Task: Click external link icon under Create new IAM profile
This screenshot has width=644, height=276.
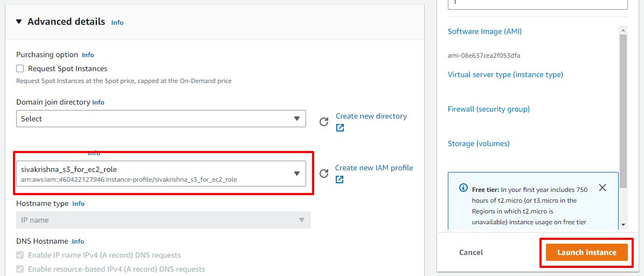Action: point(340,180)
